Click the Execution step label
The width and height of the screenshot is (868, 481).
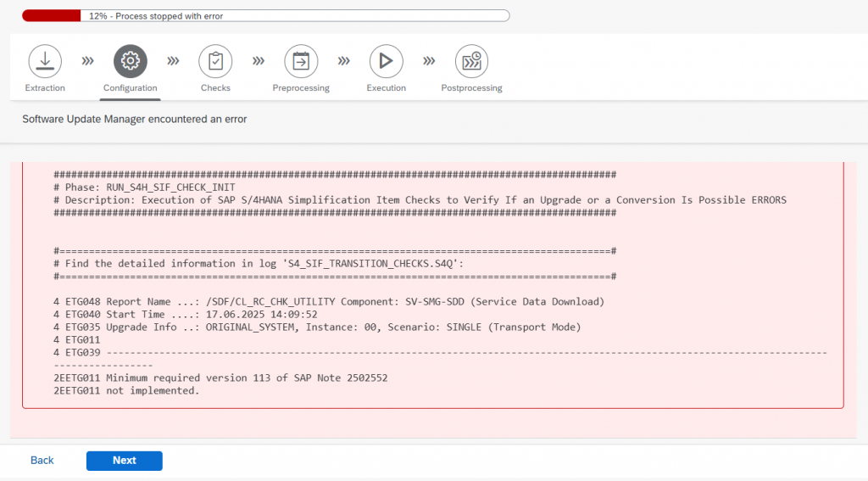click(x=386, y=88)
